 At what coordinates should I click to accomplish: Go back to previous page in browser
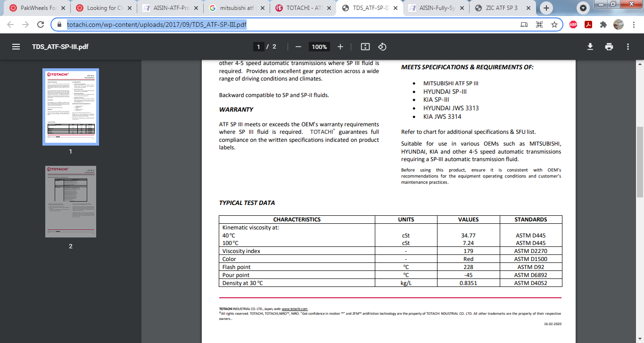point(10,24)
